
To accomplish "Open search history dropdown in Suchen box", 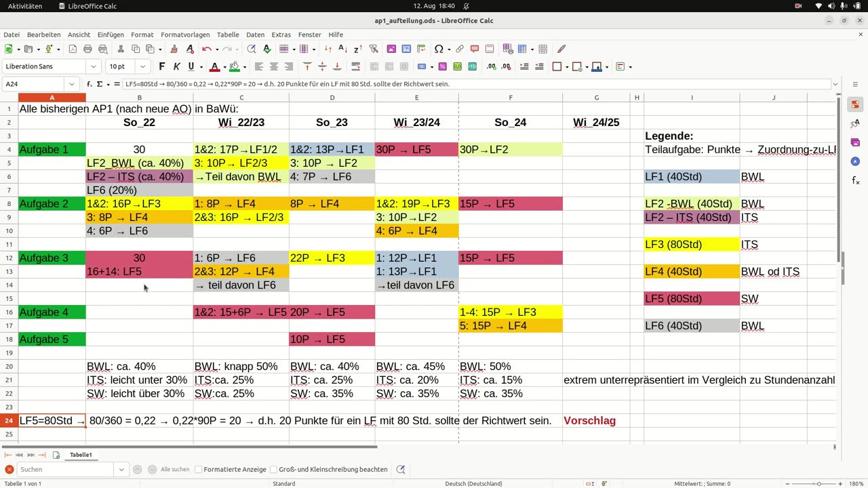I will click(x=121, y=469).
